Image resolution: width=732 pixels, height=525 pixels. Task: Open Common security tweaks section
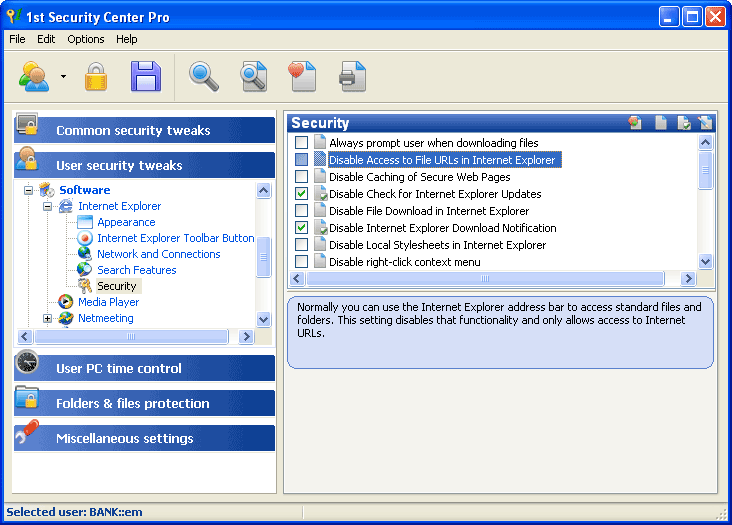pos(144,130)
